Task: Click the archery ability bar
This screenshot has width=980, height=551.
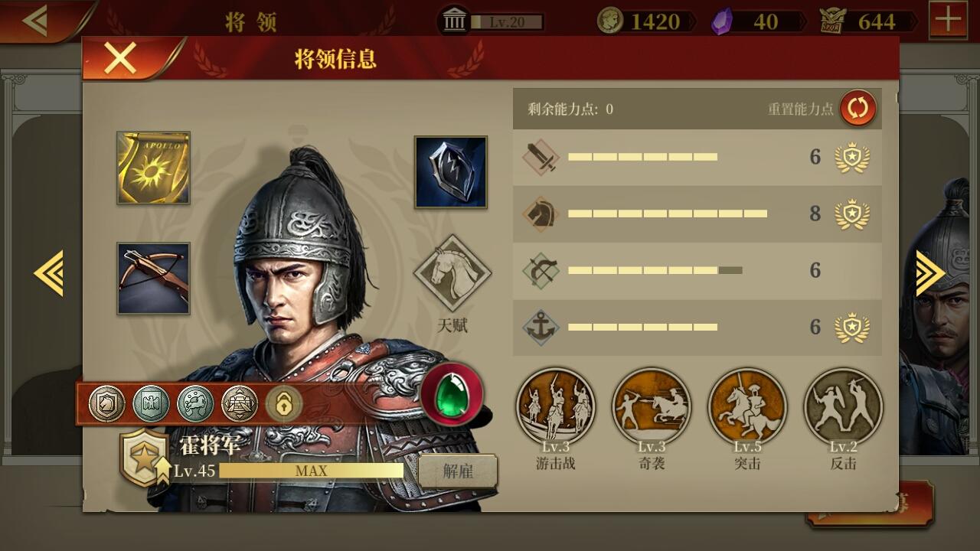Action: [655, 270]
